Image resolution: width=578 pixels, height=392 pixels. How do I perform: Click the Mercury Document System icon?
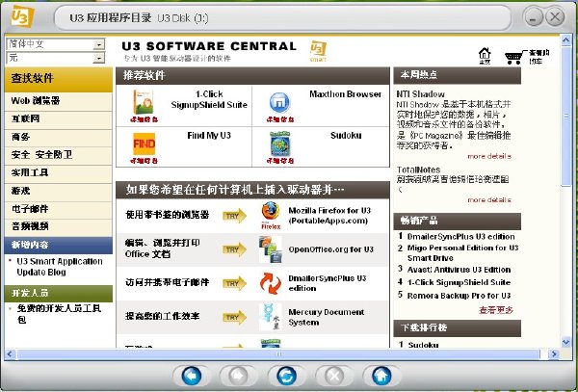[x=270, y=317]
